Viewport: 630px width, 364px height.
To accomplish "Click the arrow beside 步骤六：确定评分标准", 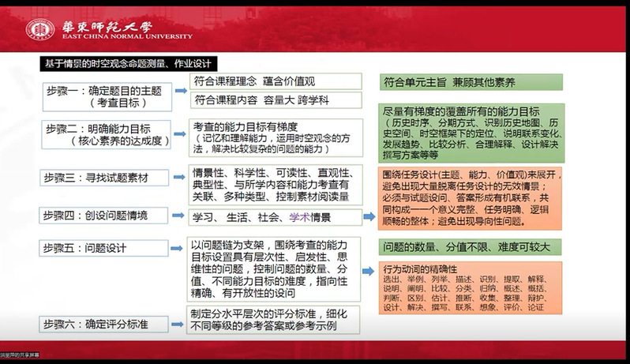I will (x=181, y=321).
